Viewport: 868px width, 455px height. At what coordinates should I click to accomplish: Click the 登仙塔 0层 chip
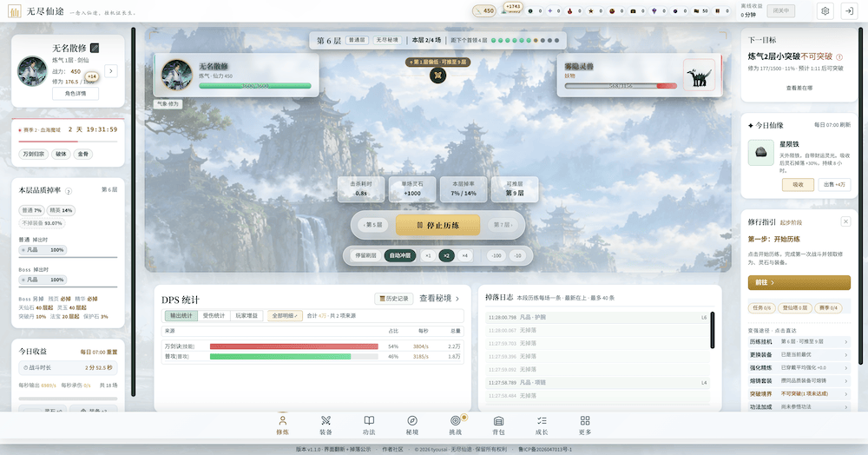(795, 307)
